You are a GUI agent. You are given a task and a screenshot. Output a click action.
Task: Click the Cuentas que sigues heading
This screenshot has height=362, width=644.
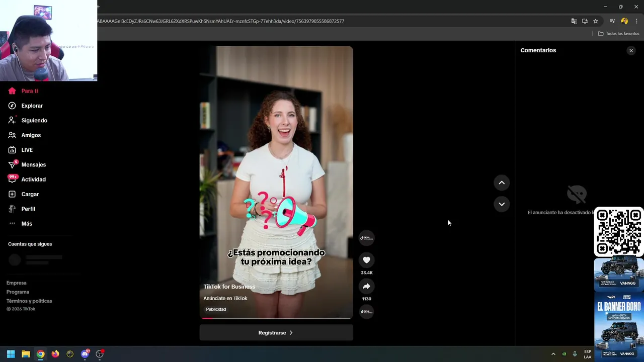(30, 244)
